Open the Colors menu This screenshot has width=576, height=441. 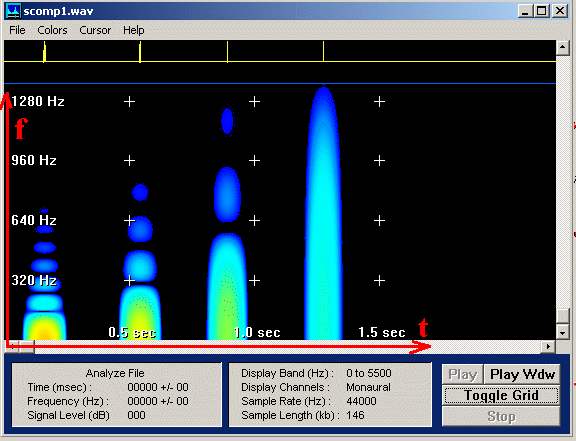click(x=52, y=30)
